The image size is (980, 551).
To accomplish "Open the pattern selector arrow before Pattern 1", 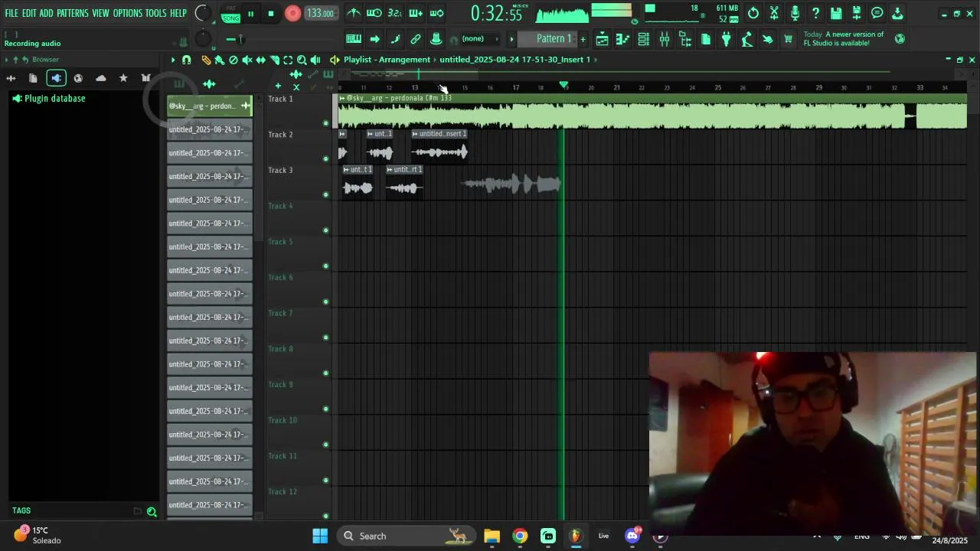I will 511,39.
